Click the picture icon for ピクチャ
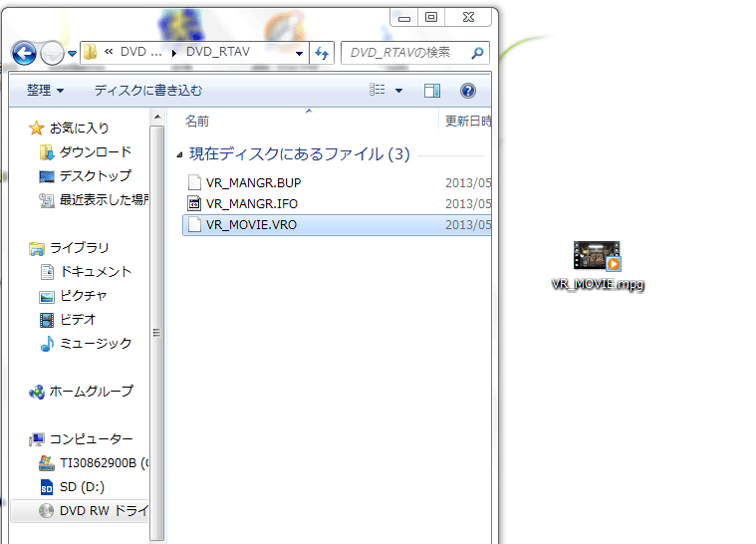Viewport: 756px width, 544px height. point(47,296)
